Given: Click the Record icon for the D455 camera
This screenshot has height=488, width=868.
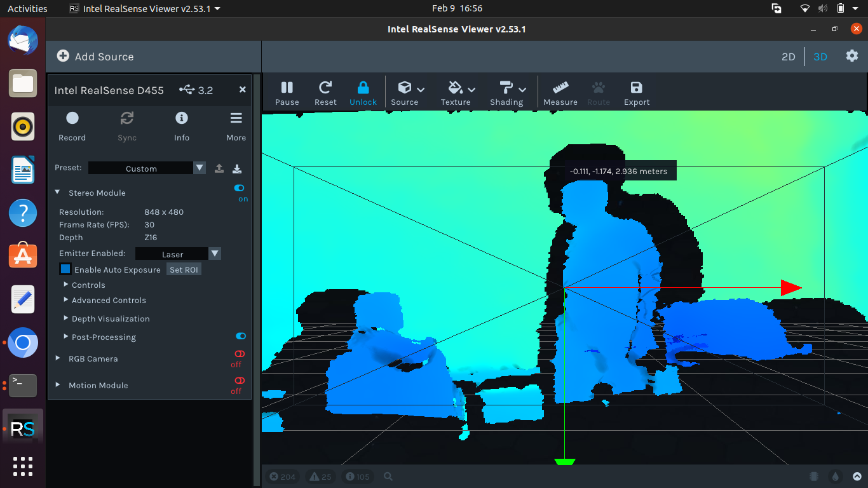Looking at the screenshot, I should [x=72, y=118].
